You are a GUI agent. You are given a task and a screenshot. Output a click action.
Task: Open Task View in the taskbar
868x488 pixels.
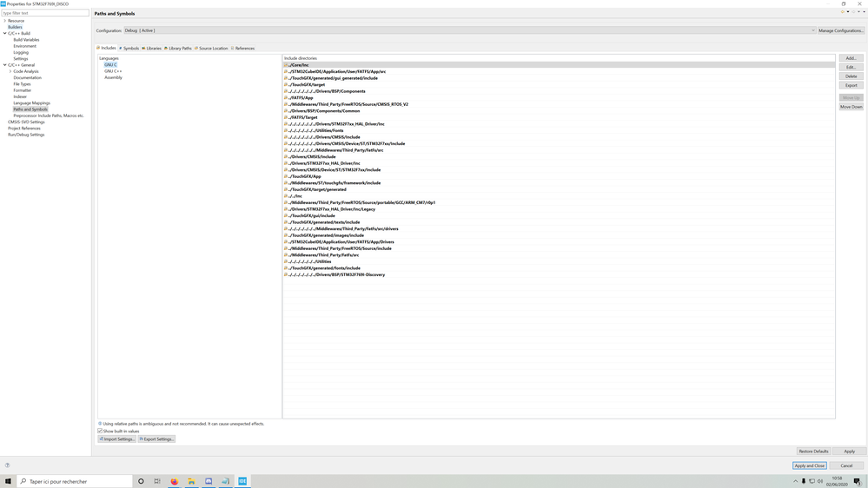point(157,481)
